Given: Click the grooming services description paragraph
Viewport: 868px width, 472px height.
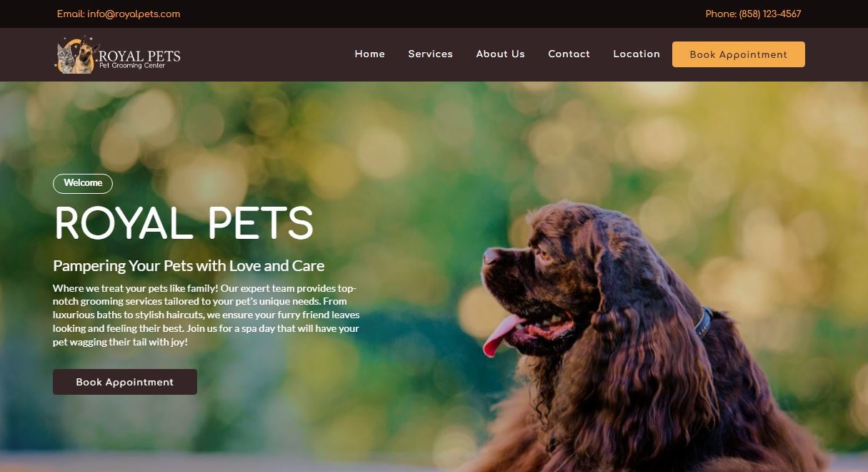Looking at the screenshot, I should click(x=206, y=315).
